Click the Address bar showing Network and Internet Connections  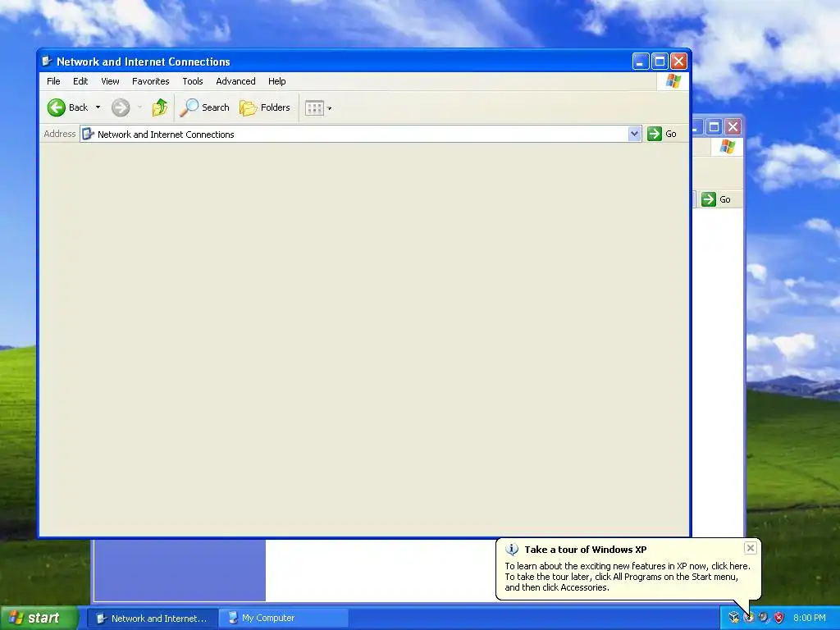coord(354,134)
